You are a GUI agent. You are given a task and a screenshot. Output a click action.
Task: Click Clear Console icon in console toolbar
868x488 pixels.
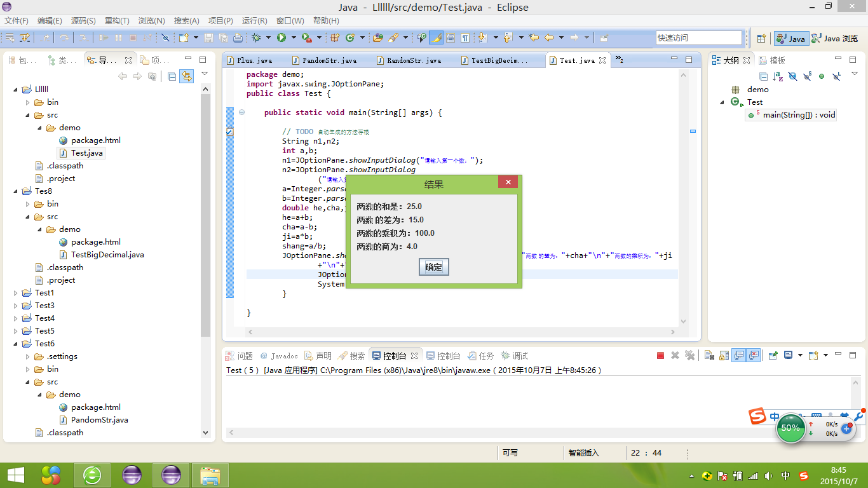pos(709,356)
